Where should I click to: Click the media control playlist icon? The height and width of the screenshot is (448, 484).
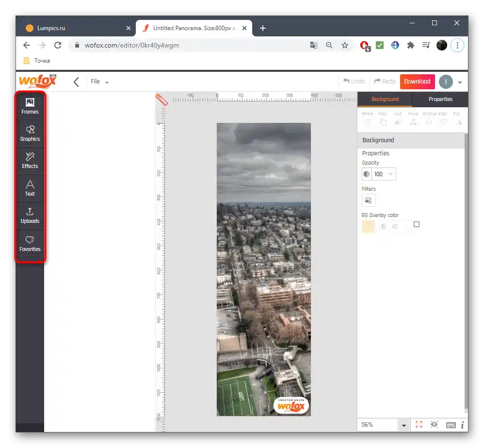(x=426, y=46)
